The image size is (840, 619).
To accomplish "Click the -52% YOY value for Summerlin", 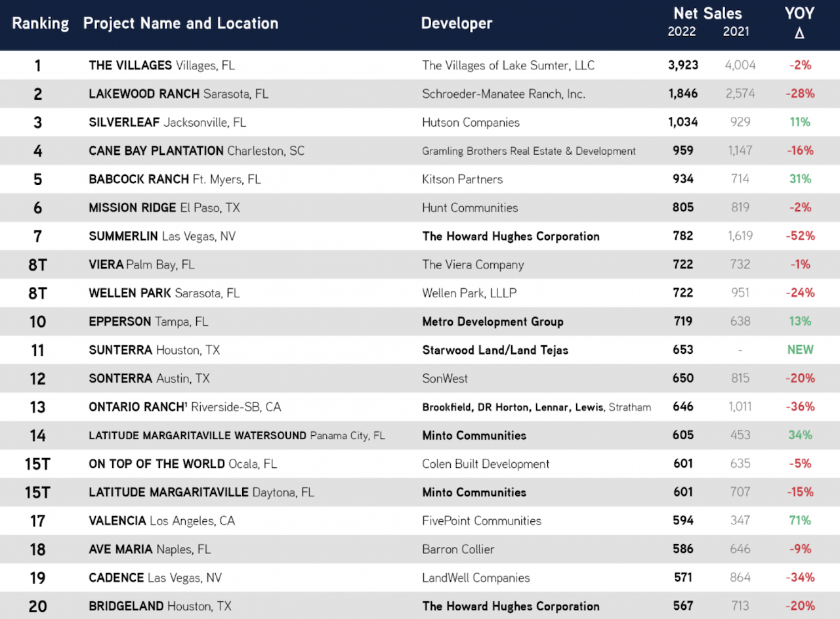I will click(x=800, y=236).
